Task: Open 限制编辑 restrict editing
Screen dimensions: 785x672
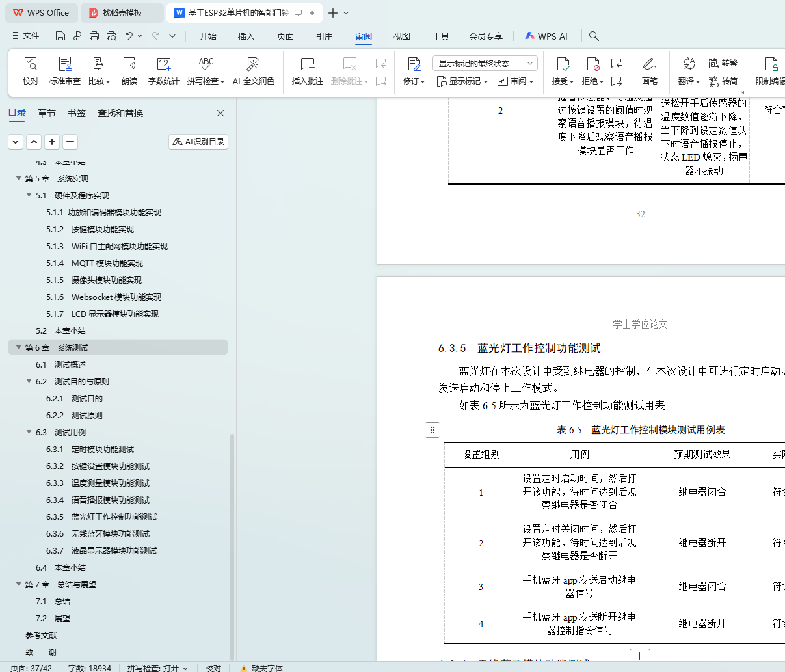Action: pyautogui.click(x=771, y=71)
